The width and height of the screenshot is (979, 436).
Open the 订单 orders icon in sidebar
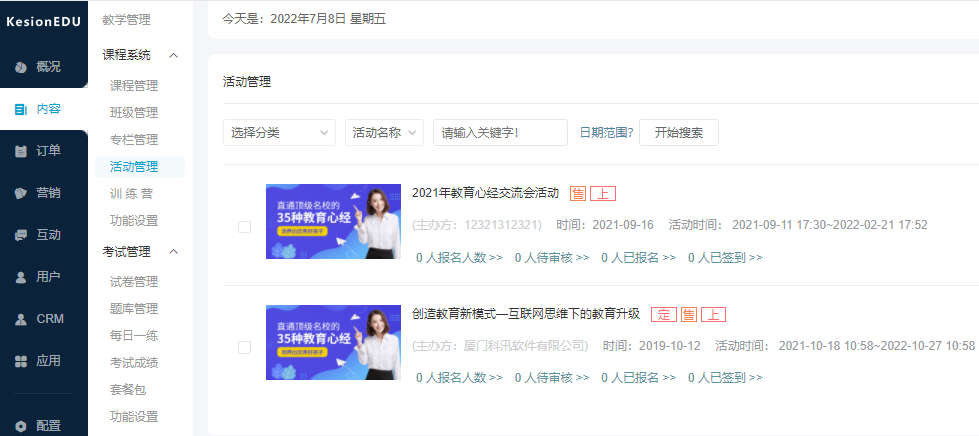pyautogui.click(x=21, y=151)
